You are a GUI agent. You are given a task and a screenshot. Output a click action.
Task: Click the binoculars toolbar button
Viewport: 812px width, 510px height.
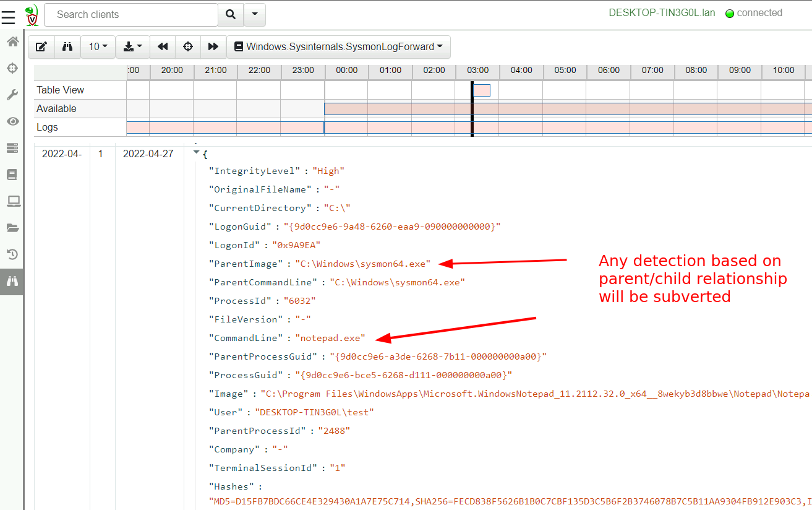68,46
